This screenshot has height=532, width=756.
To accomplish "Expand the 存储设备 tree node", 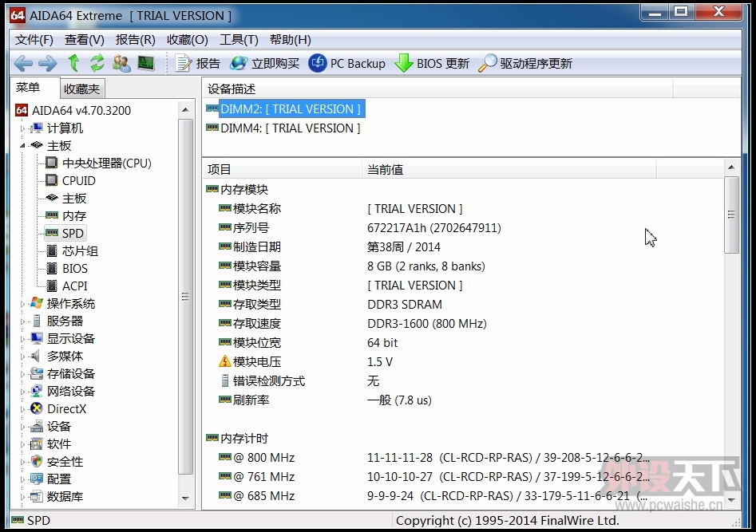I will [x=22, y=374].
